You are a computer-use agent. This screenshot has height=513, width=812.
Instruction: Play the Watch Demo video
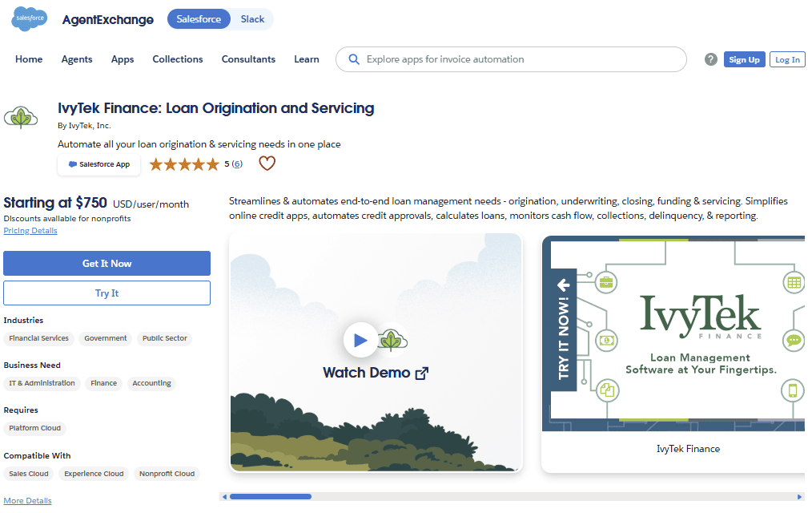360,340
